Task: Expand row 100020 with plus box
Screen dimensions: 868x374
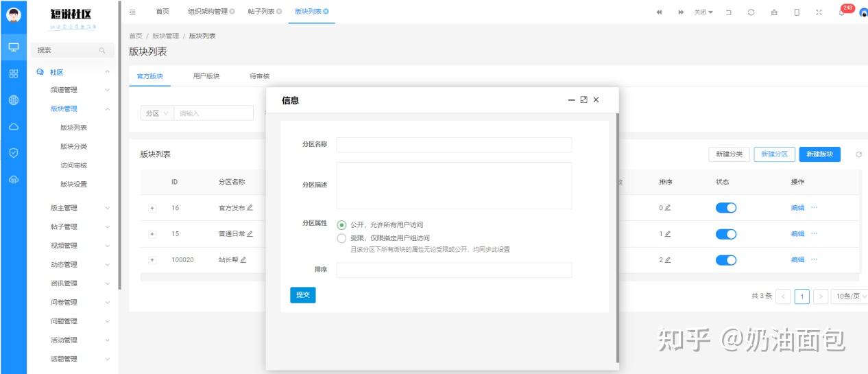Action: (152, 260)
